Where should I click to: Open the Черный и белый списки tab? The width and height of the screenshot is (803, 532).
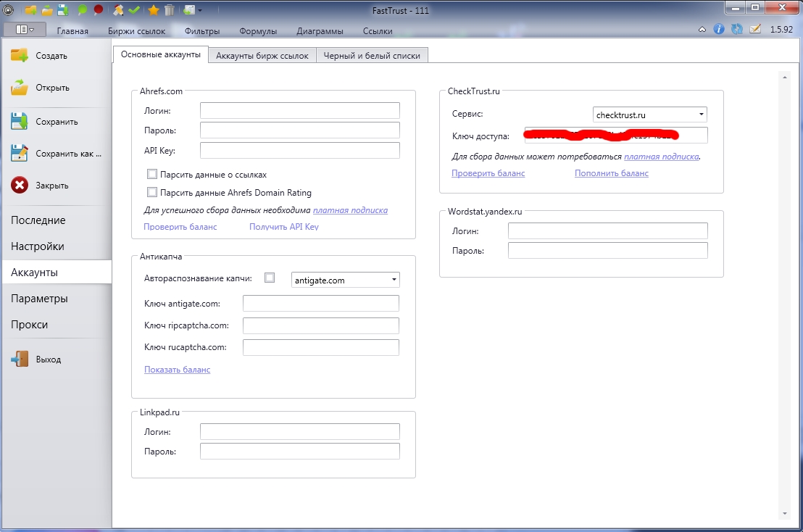(372, 55)
